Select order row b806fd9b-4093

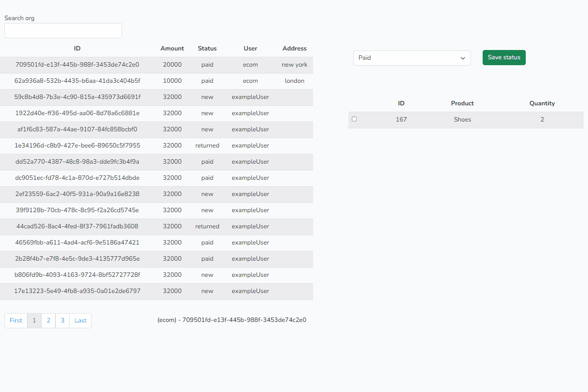click(77, 275)
